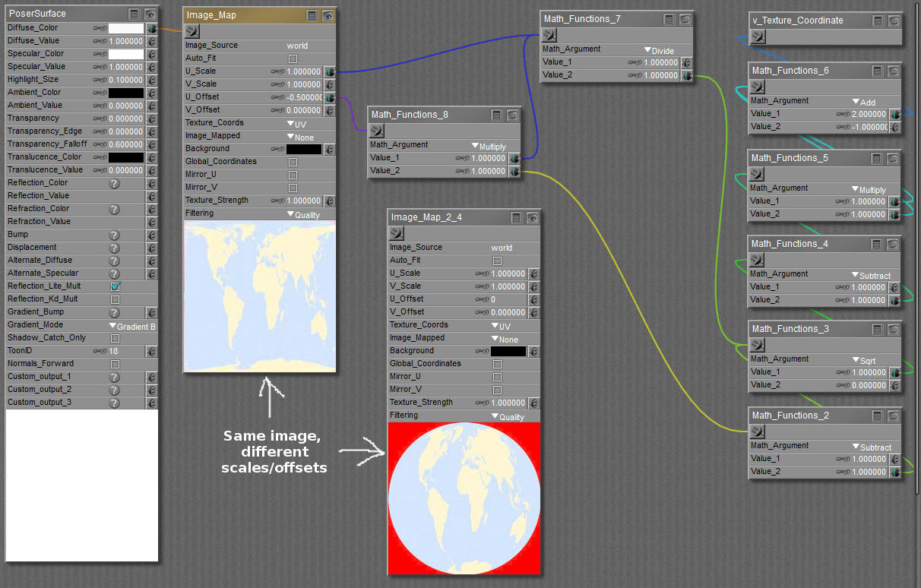Click the Value_2 plug on Math_Functions_7
This screenshot has height=588, width=921.
[686, 75]
